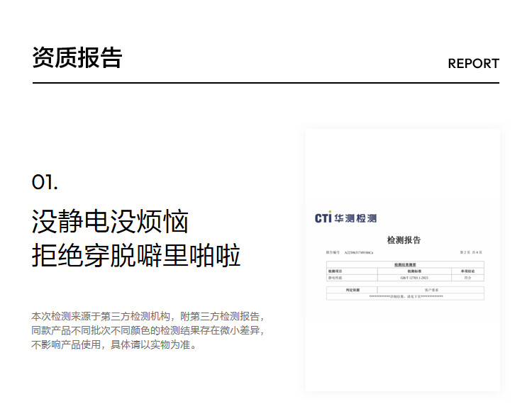Click the 拒绝穿脱噼里啪啦 headline text
This screenshot has height=416, width=532.
click(x=136, y=255)
